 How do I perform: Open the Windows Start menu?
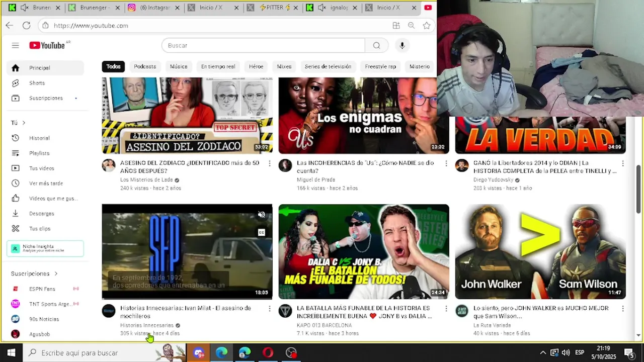tap(11, 352)
